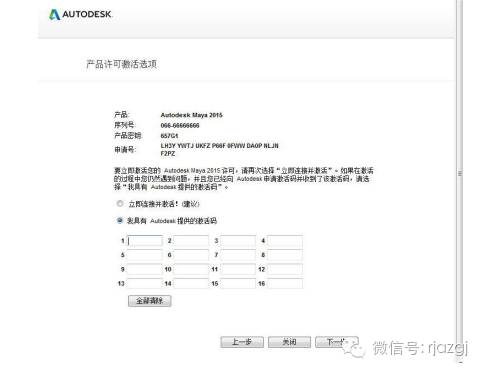Focus activation code field 6
This screenshot has width=484, height=372.
click(191, 255)
